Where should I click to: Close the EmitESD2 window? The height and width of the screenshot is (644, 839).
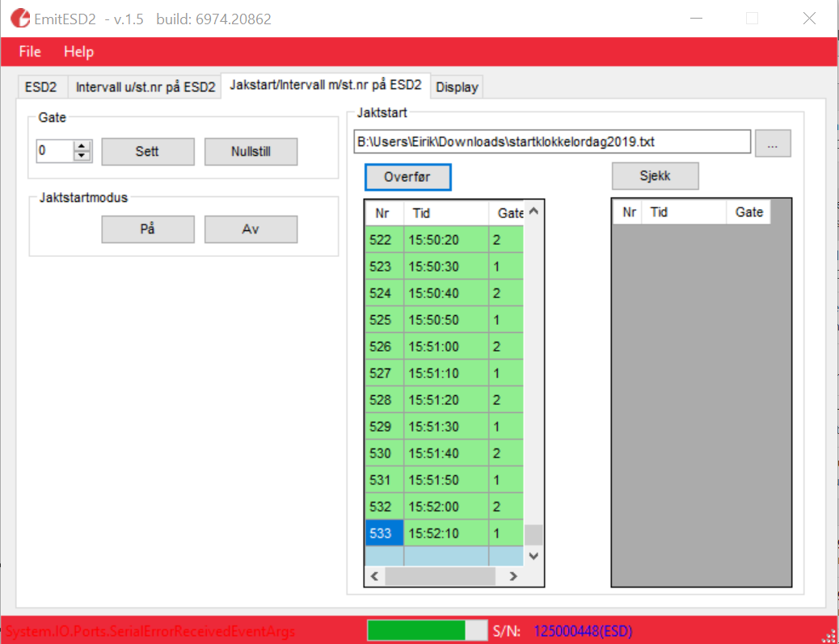[x=809, y=19]
